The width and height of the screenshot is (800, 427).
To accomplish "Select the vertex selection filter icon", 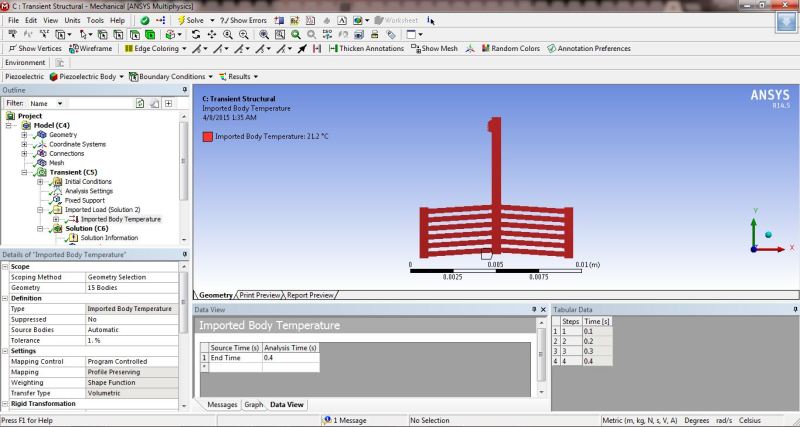I will pos(103,34).
